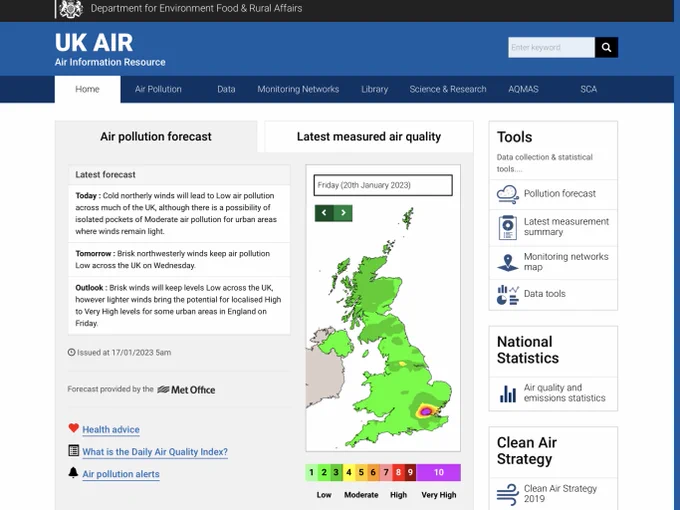Click the Clean Air Strategy wind icon
Screen dimensions: 680x510
click(507, 495)
